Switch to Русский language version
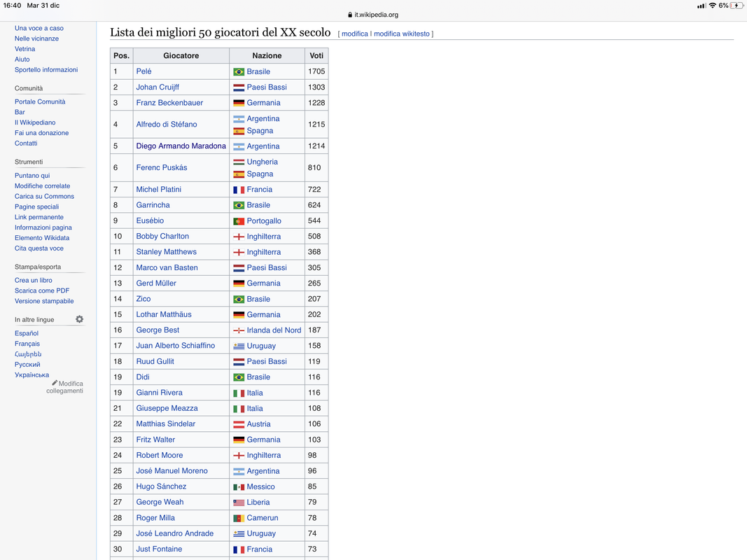Viewport: 747px width, 560px height. coord(27,365)
